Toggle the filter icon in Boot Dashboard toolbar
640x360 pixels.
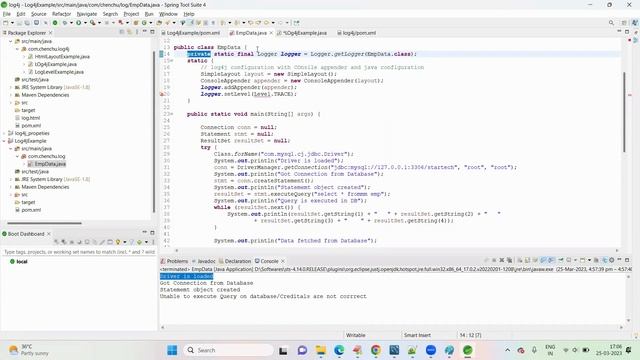[132, 242]
